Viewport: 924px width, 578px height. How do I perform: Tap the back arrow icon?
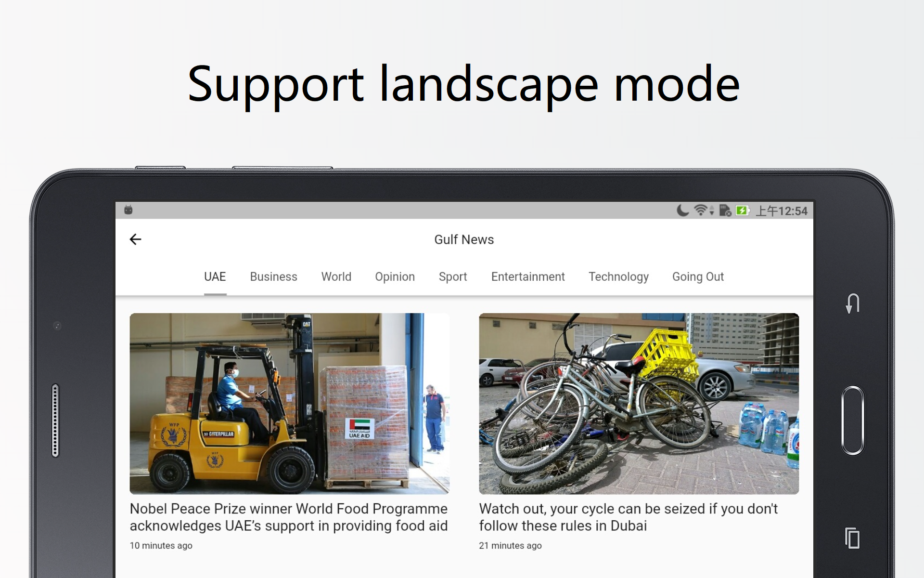click(135, 239)
